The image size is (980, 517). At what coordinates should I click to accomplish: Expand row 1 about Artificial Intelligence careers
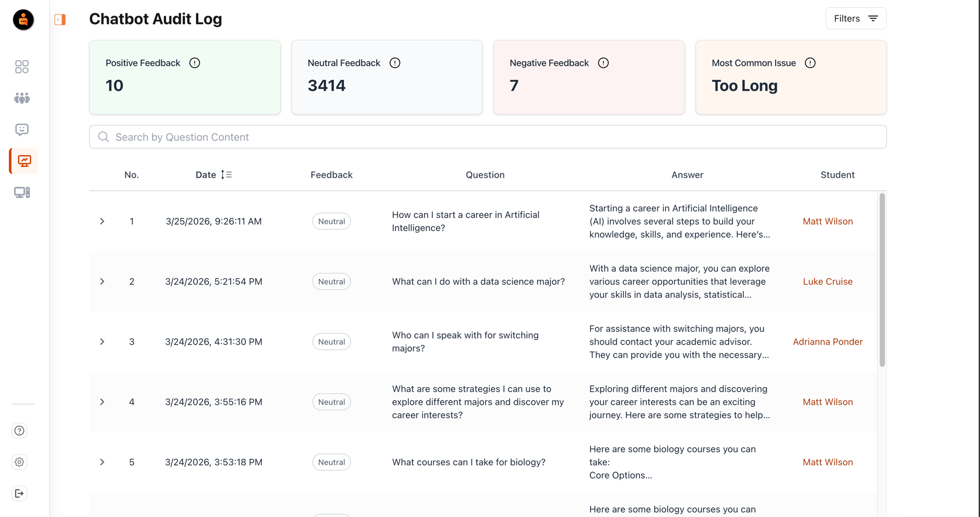pyautogui.click(x=102, y=221)
